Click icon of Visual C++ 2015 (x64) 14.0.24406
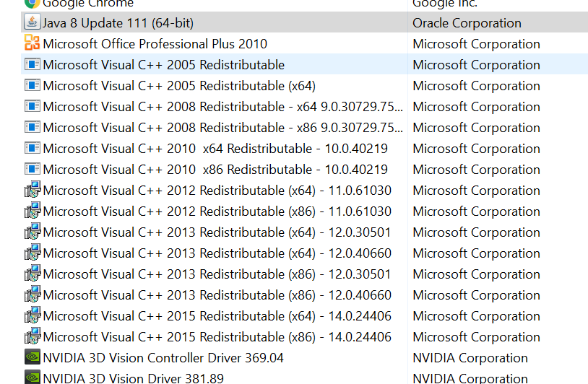The height and width of the screenshot is (384, 588). point(33,315)
